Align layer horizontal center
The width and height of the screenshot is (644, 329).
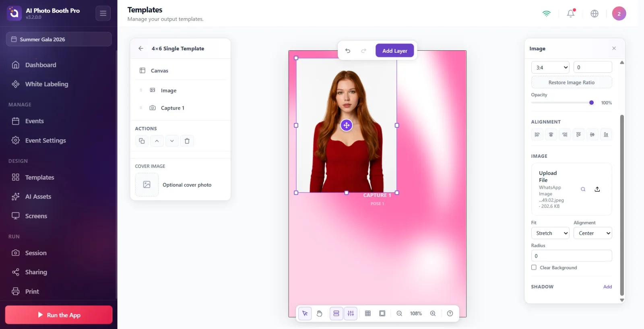(x=551, y=134)
